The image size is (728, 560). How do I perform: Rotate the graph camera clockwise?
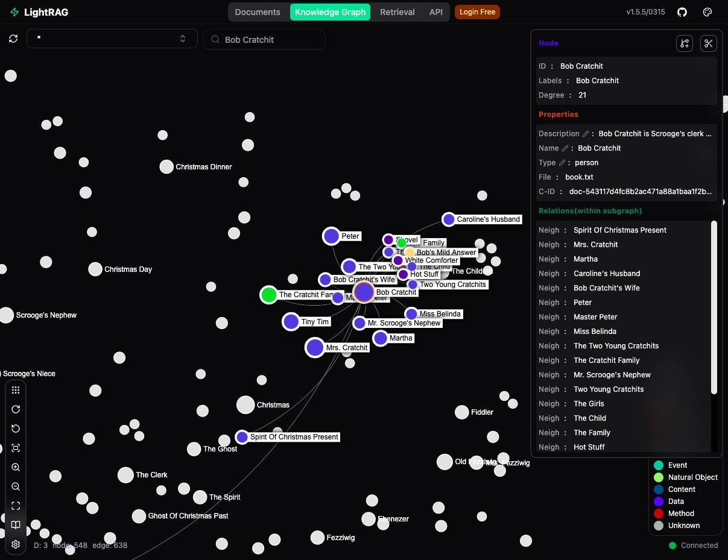click(x=16, y=409)
